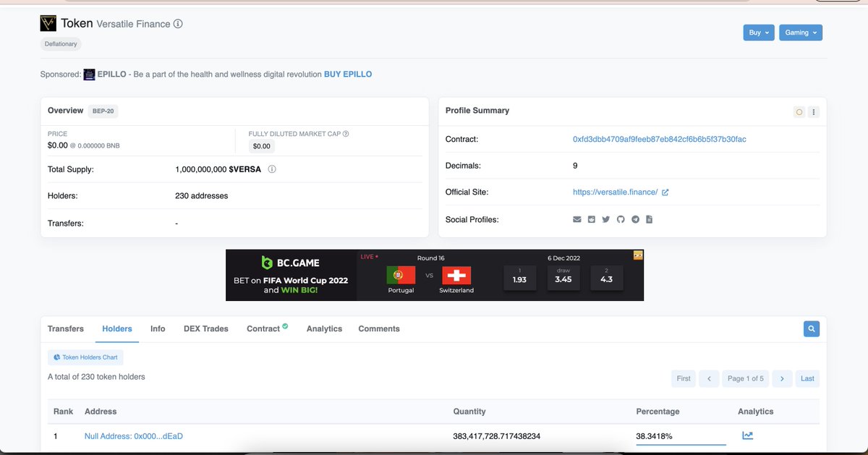Open the Gaming dropdown menu
Screen dimensions: 868x455
801,32
